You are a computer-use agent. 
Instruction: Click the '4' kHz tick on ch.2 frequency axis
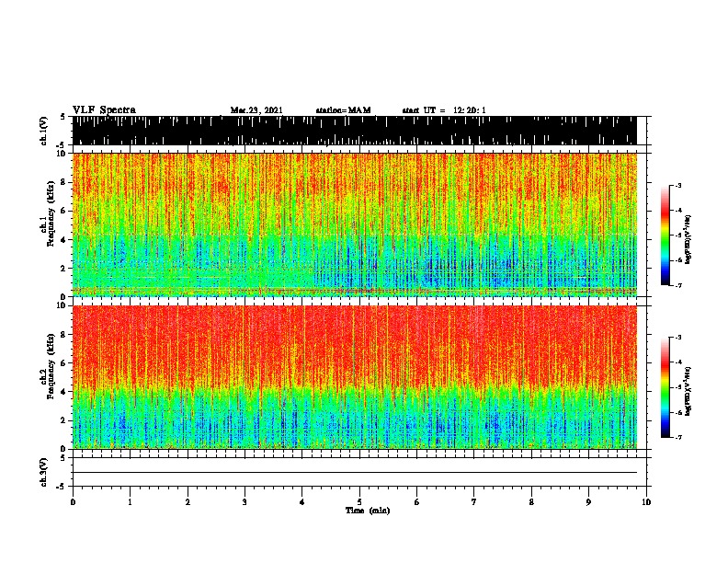click(x=63, y=392)
